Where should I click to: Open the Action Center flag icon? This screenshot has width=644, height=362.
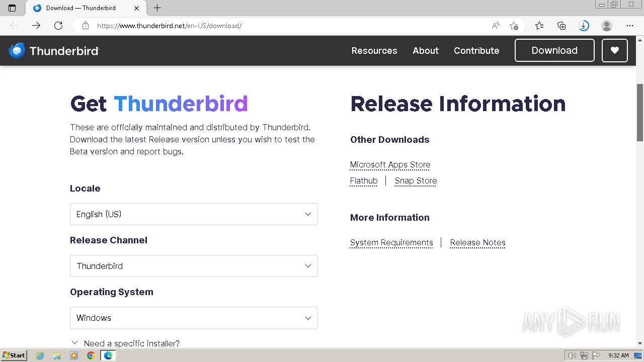pyautogui.click(x=596, y=355)
